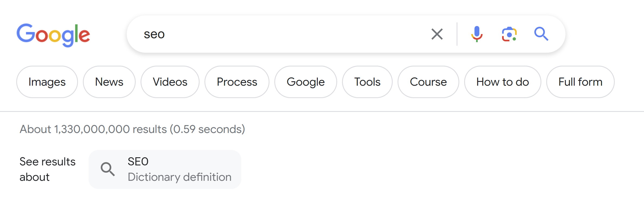Select the 'Full form' chip
Viewport: 644px width, 207px height.
pyautogui.click(x=580, y=82)
